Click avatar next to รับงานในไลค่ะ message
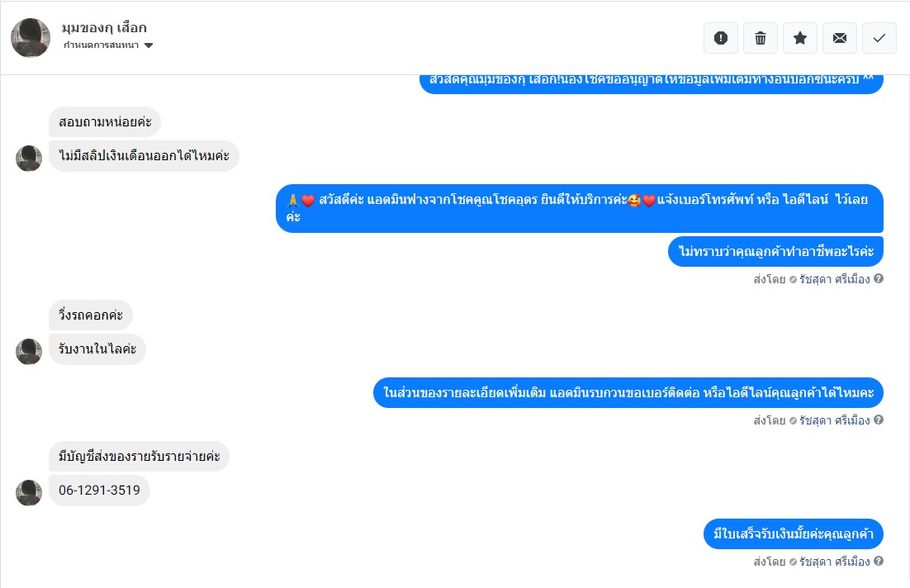 coord(28,351)
